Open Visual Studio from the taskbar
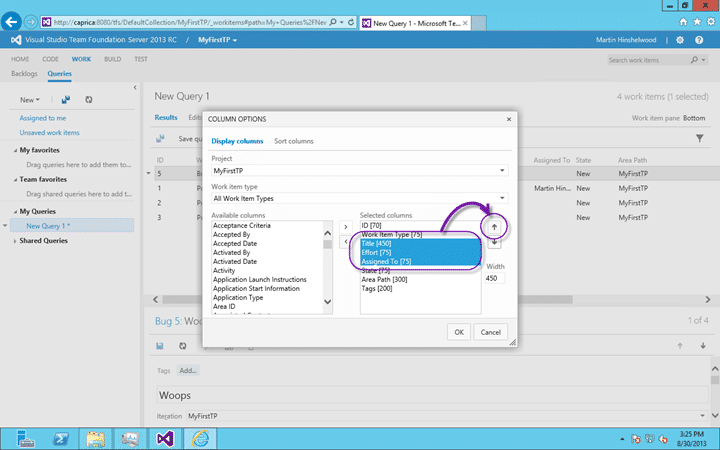This screenshot has width=720, height=450. click(165, 439)
